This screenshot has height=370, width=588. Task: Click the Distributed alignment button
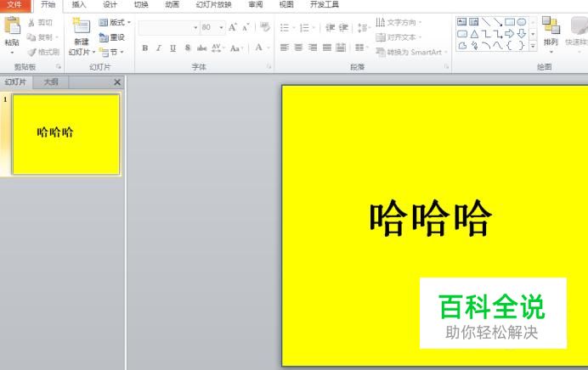point(341,48)
